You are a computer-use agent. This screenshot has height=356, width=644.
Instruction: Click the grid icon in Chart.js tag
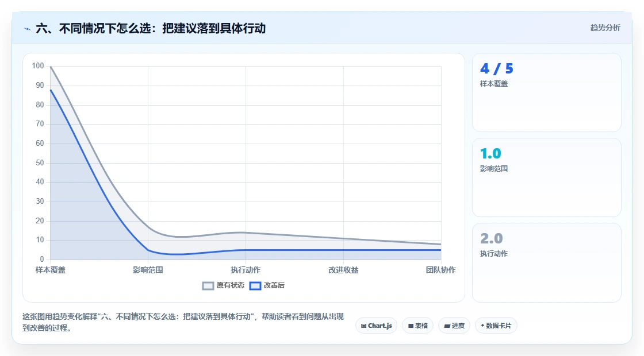[x=363, y=326]
